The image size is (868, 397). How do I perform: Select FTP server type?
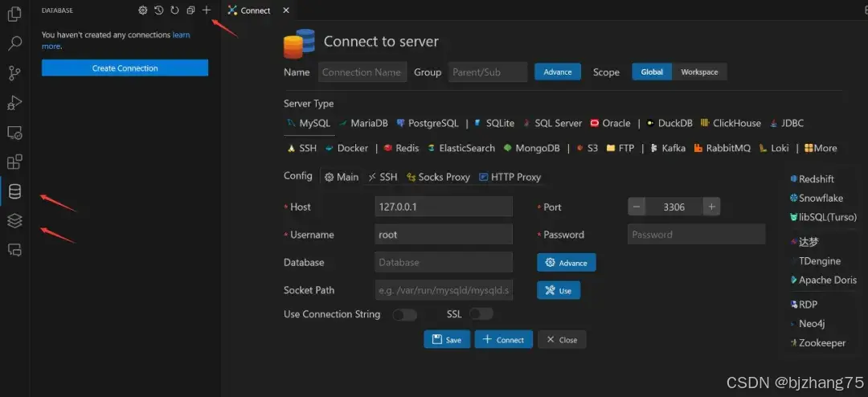click(x=620, y=149)
